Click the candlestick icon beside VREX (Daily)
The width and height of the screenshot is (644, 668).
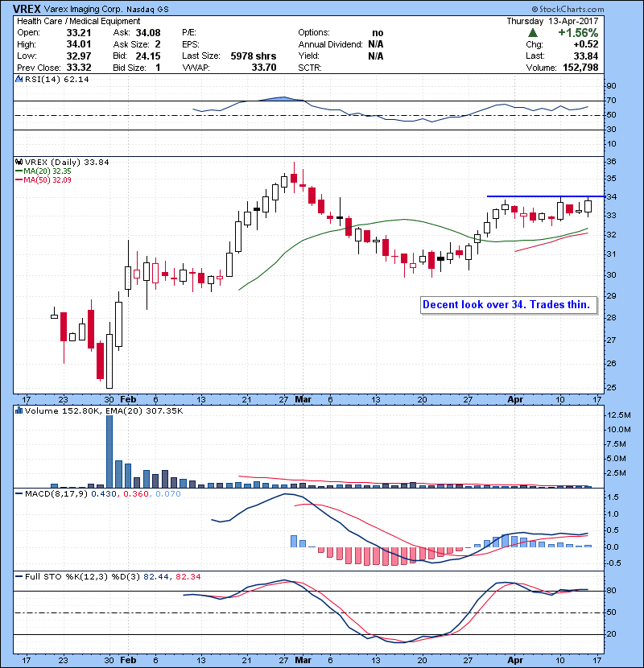[19, 162]
